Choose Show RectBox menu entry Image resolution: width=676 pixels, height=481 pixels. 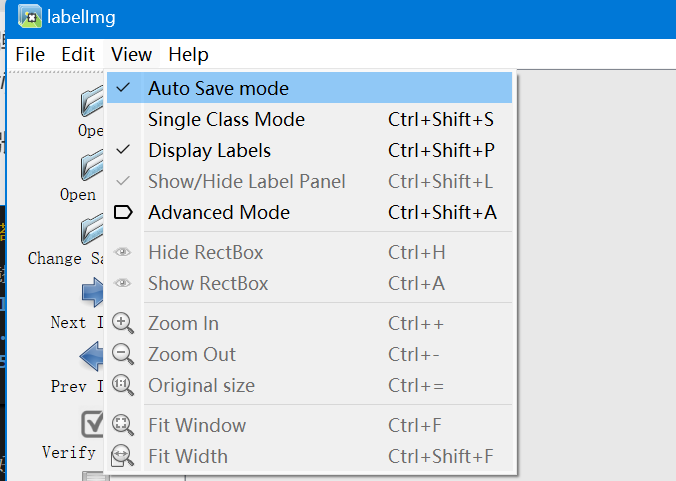point(310,283)
